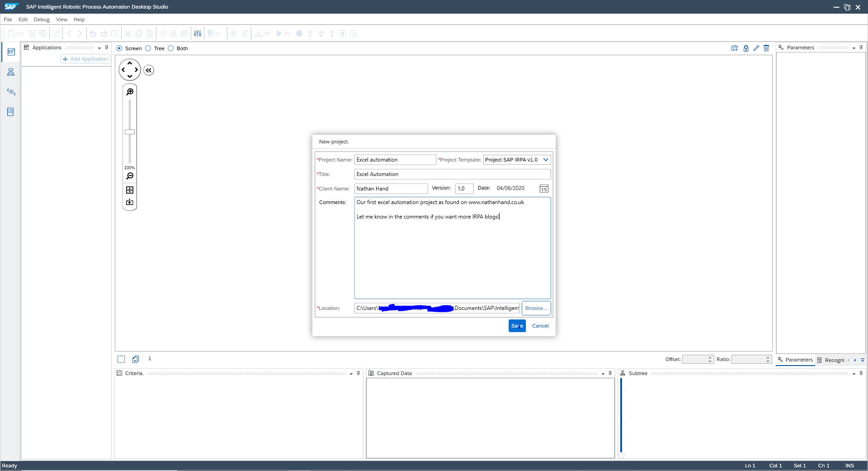Click the cut scissors toolbar icon
Viewport: 868px width, 471px height.
tap(128, 33)
